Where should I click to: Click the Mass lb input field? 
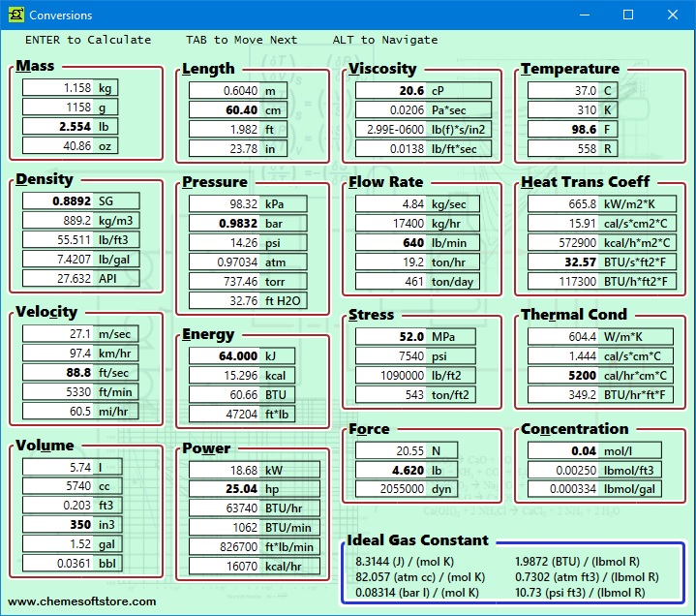pos(58,126)
